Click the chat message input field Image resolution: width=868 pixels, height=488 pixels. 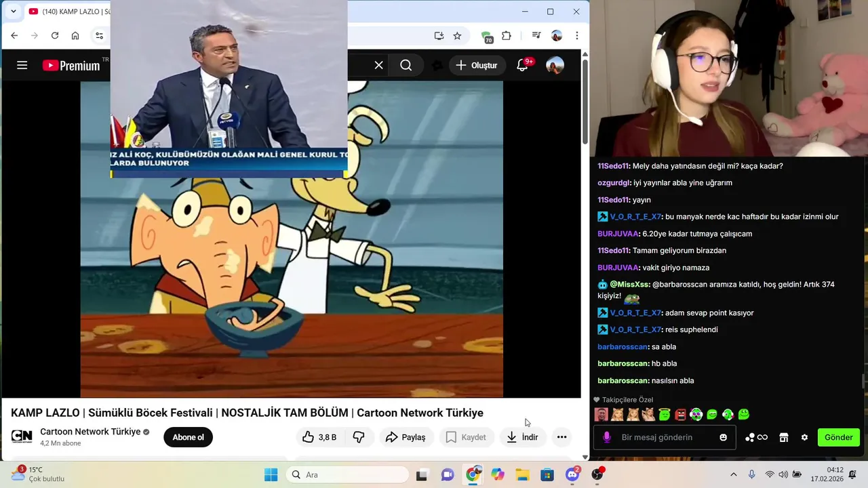663,437
